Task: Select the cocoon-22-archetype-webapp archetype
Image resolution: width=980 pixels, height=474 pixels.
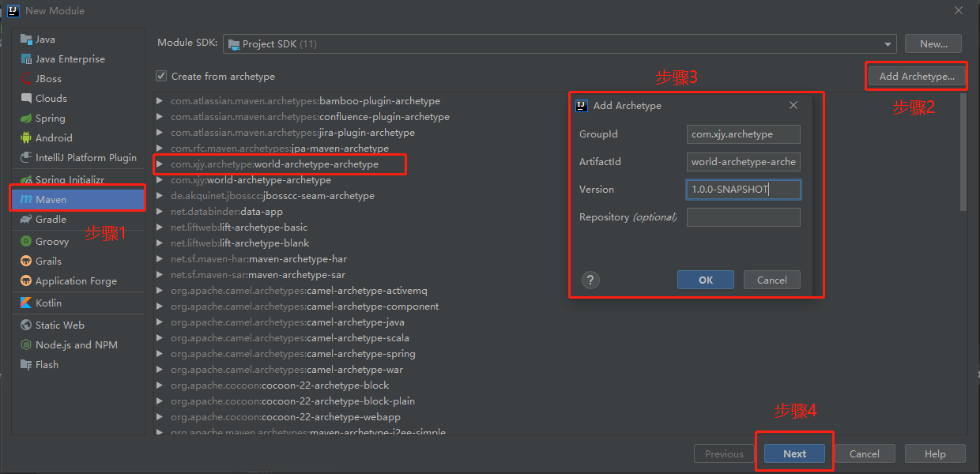Action: tap(285, 417)
